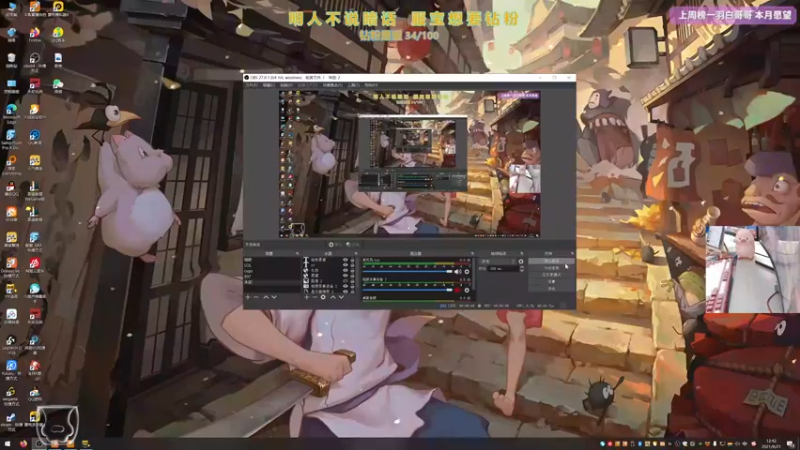The height and width of the screenshot is (450, 800).
Task: Pop out the Audio Mixer dock via its header icon
Action: tap(472, 253)
